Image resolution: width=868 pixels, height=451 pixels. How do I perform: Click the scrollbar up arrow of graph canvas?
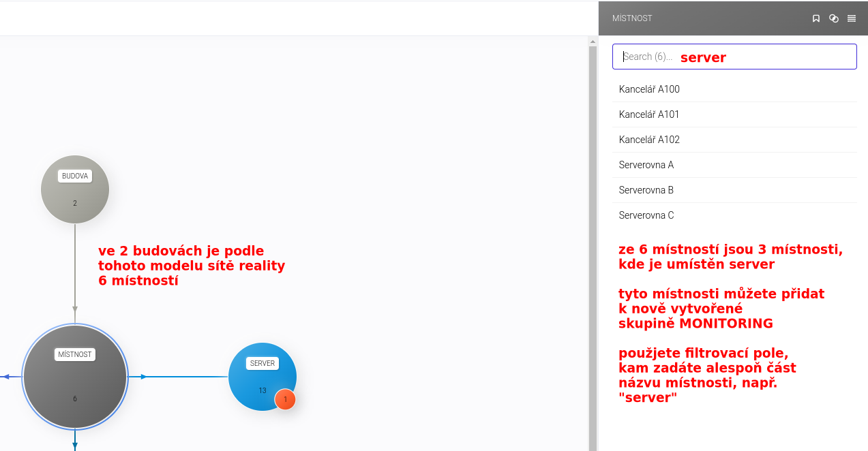click(593, 42)
